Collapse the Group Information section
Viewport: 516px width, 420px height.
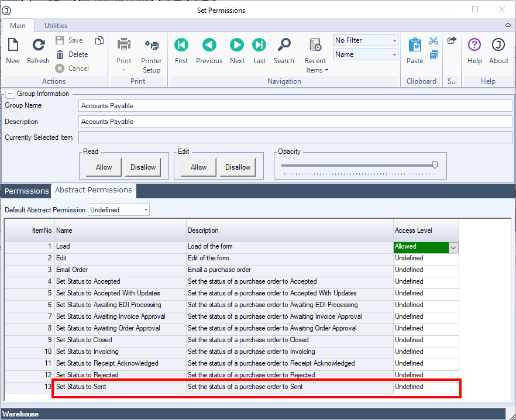pos(11,94)
